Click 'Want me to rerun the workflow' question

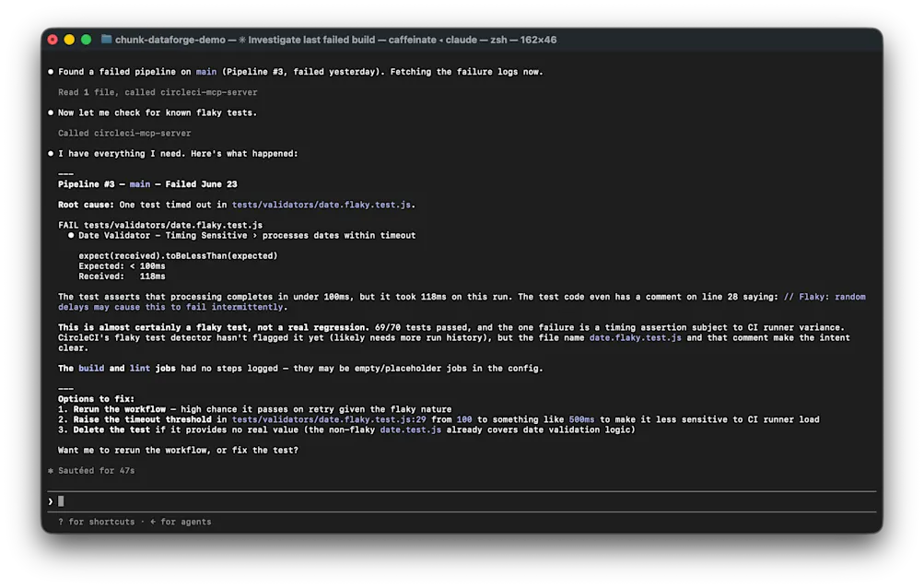tap(178, 450)
